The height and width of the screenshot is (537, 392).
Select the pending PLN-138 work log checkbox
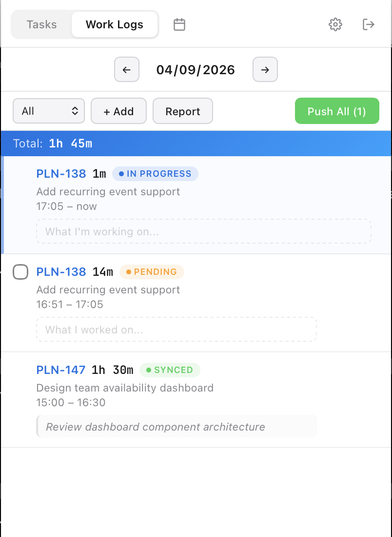pyautogui.click(x=20, y=272)
